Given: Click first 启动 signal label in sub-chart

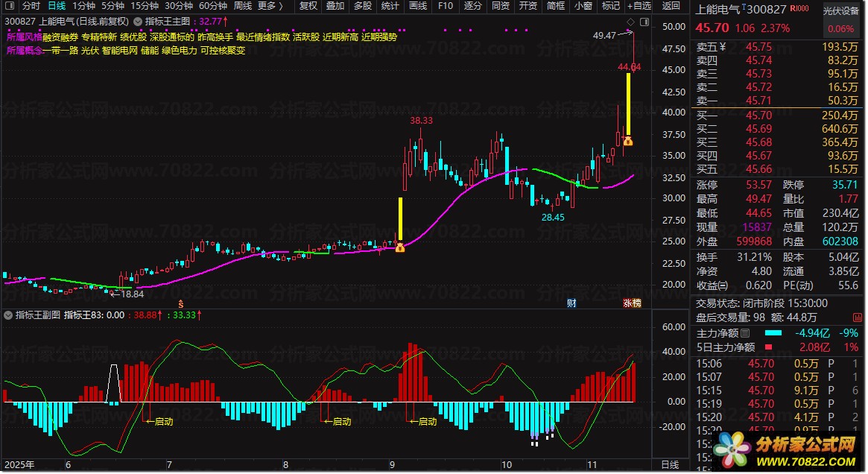Looking at the screenshot, I should click(164, 422).
